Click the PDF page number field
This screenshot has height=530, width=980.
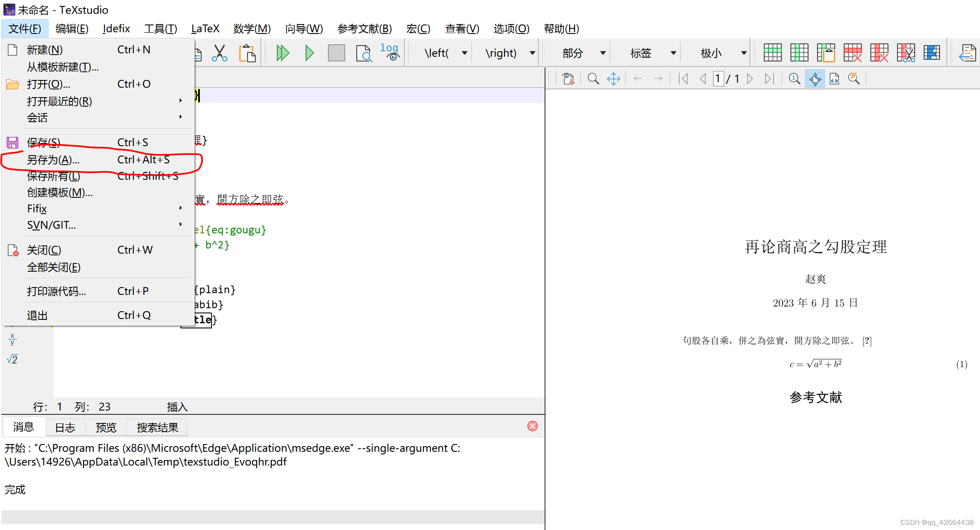(718, 79)
